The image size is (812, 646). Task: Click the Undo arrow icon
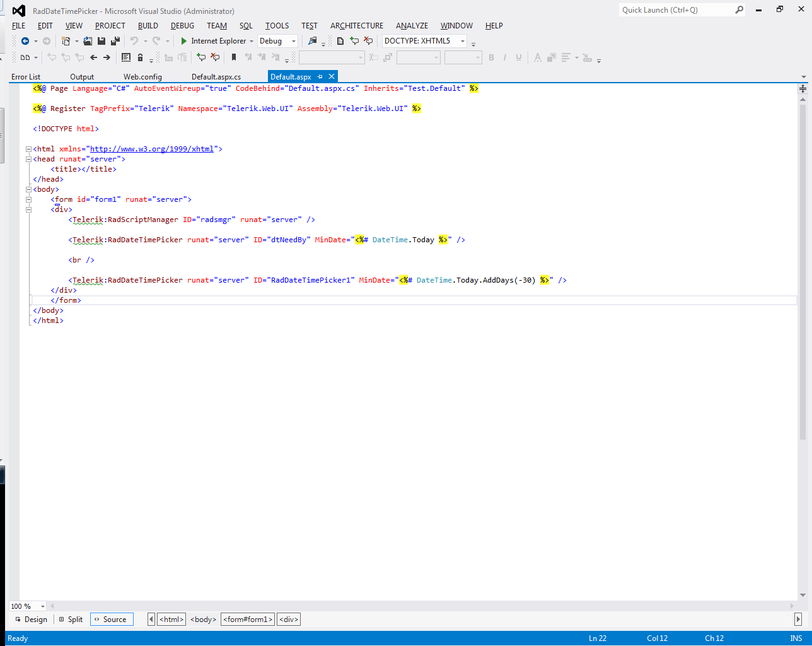(134, 41)
